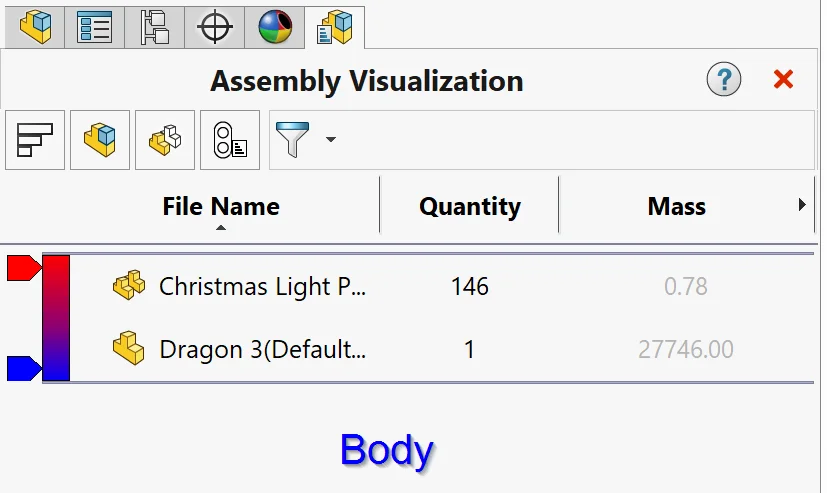Switch to the PropertyManager tab
827x493 pixels.
coord(95,27)
